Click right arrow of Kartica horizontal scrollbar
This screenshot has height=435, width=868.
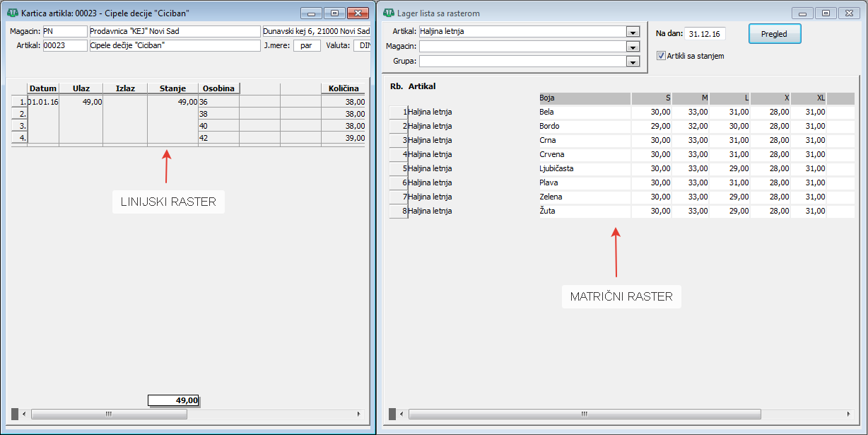pos(358,414)
